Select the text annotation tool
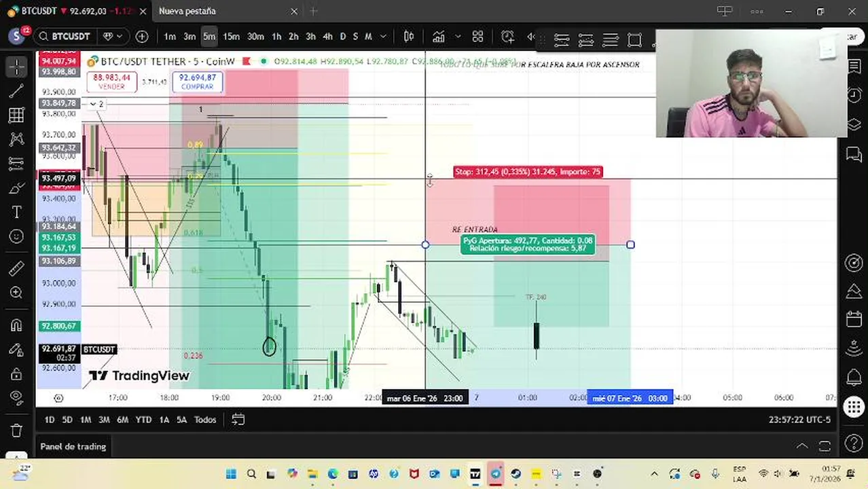The width and height of the screenshot is (868, 489). [x=16, y=213]
